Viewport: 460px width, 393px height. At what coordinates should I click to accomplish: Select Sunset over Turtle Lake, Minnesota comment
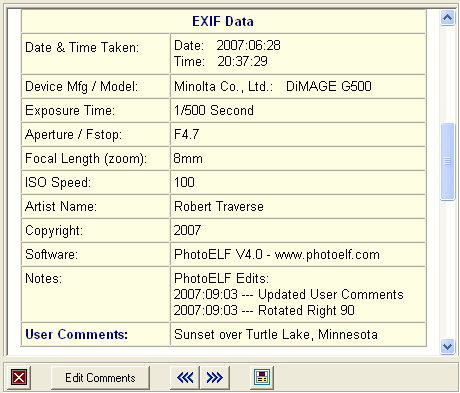click(276, 334)
